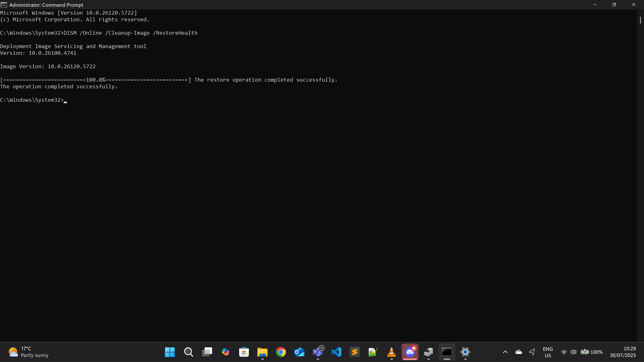644x362 pixels.
Task: Open Notepad++ from the taskbar
Action: 373,352
